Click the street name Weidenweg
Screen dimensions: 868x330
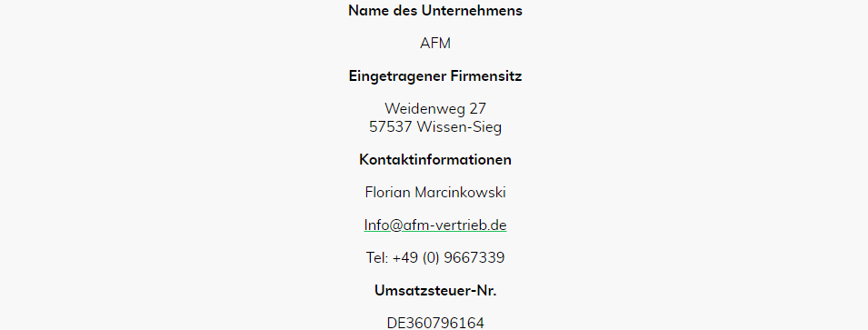(423, 108)
